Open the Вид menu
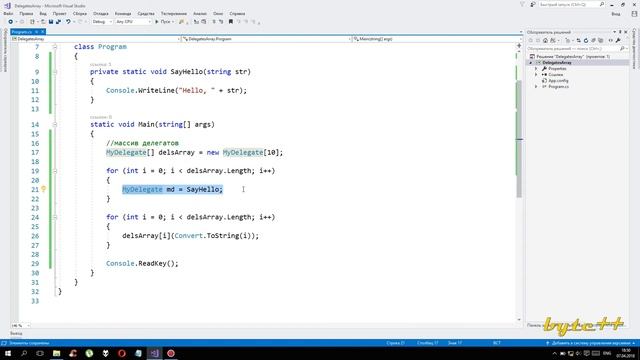Image resolution: width=640 pixels, height=360 pixels. point(43,13)
